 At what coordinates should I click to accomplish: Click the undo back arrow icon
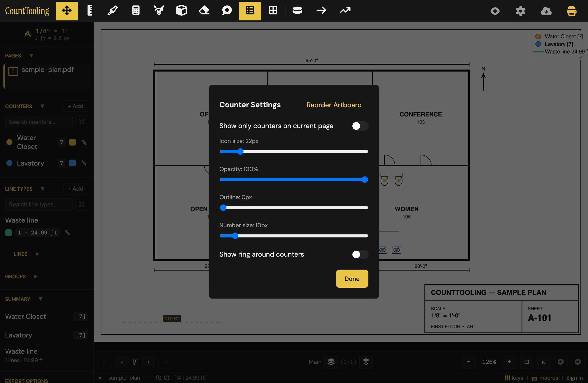[x=561, y=362]
